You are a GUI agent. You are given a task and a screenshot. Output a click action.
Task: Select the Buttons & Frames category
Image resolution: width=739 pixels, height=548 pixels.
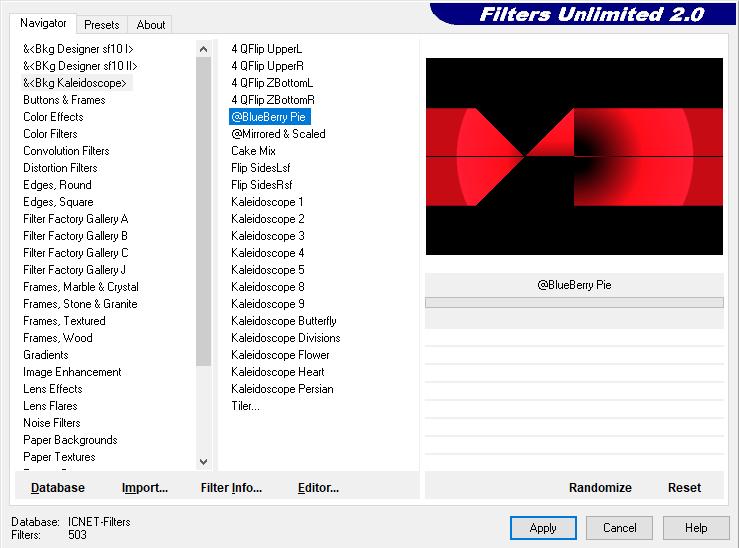(64, 100)
